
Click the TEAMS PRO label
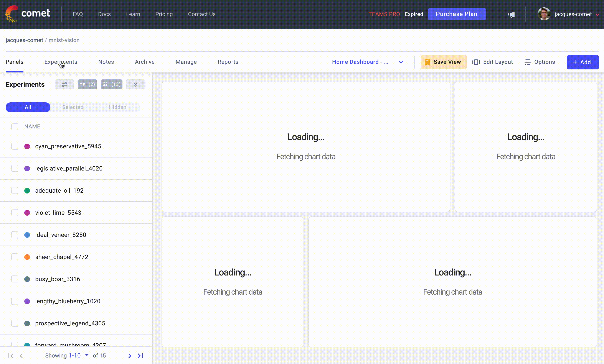tap(384, 14)
